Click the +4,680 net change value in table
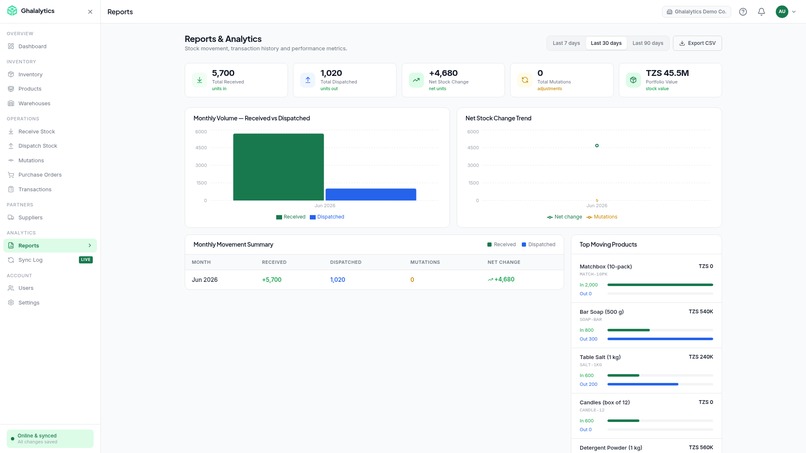Screen dimensions: 806x453 point(501,280)
